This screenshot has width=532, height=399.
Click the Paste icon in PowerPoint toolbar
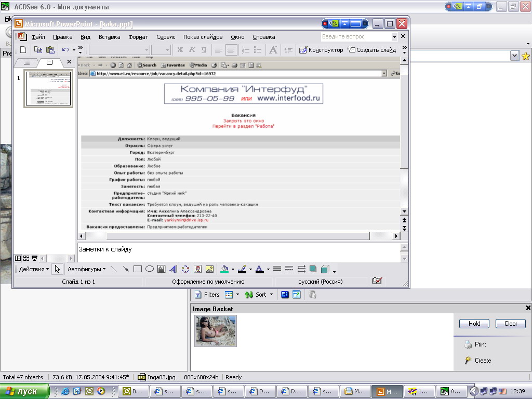(x=50, y=50)
